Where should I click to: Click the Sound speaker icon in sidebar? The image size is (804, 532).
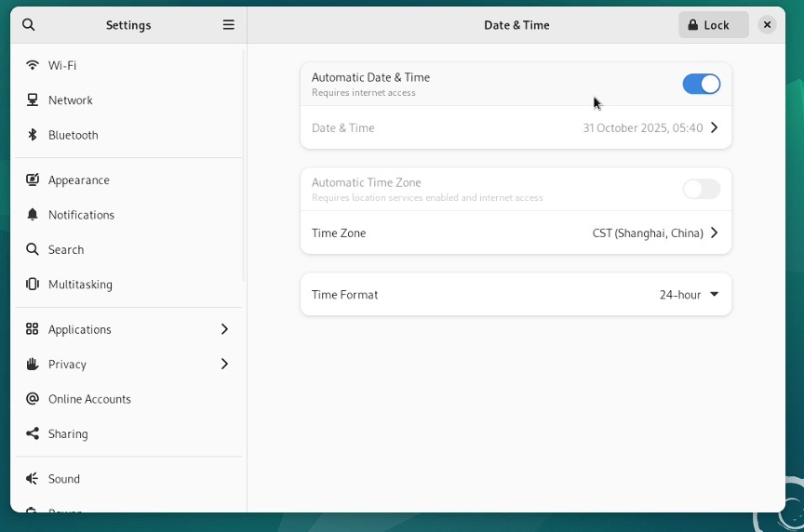click(x=33, y=479)
